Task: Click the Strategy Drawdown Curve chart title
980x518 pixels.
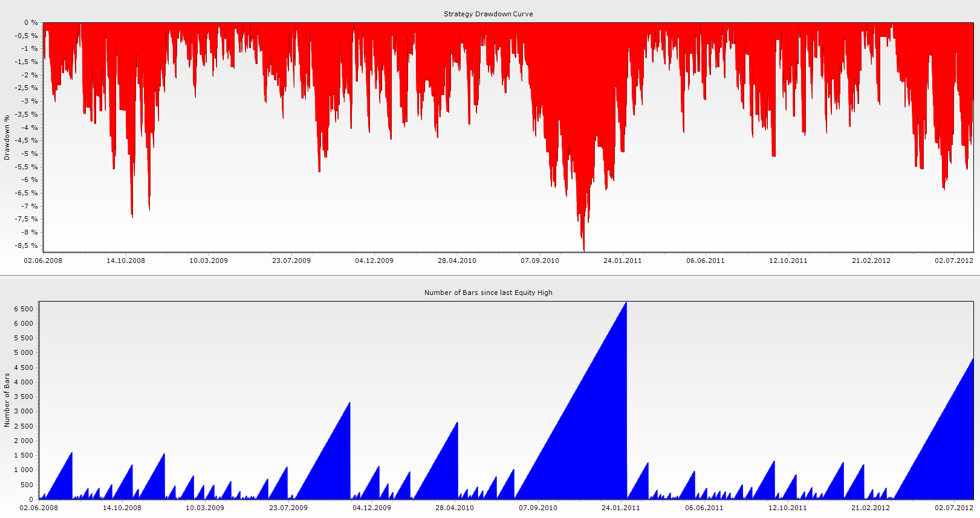Action: click(x=488, y=14)
